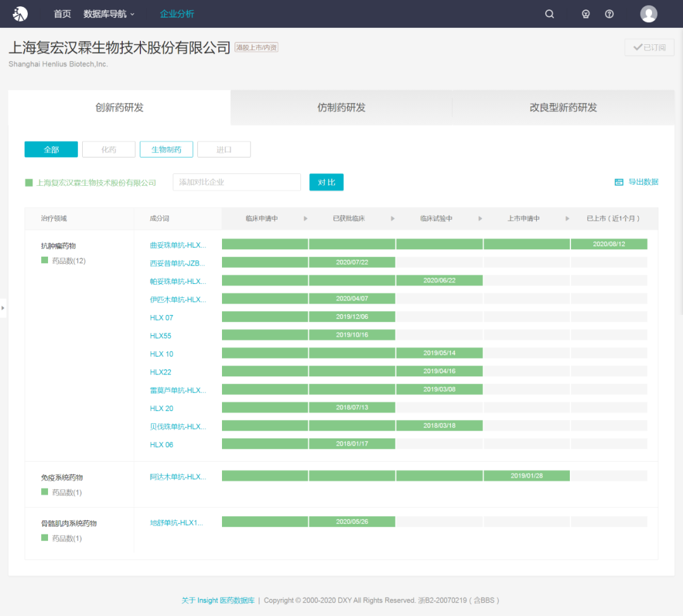Select the 全部 filter
This screenshot has width=683, height=616.
pyautogui.click(x=51, y=149)
